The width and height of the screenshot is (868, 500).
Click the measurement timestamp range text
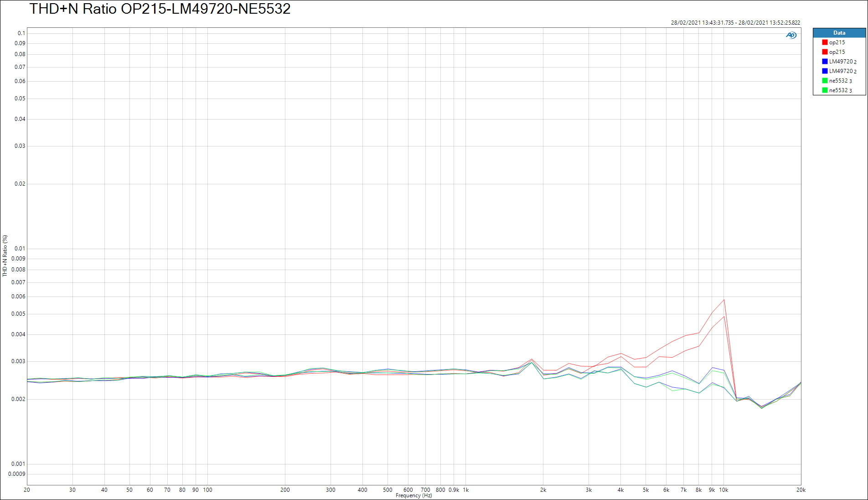pyautogui.click(x=735, y=23)
